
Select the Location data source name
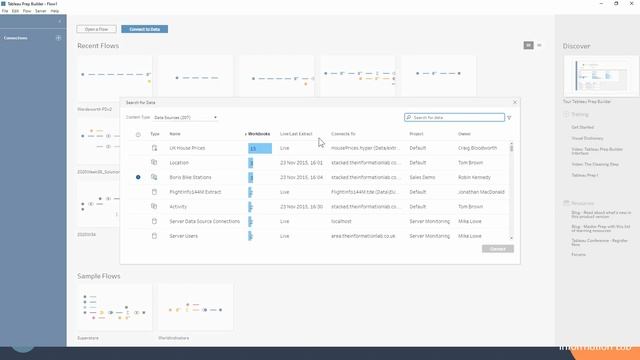click(x=179, y=162)
